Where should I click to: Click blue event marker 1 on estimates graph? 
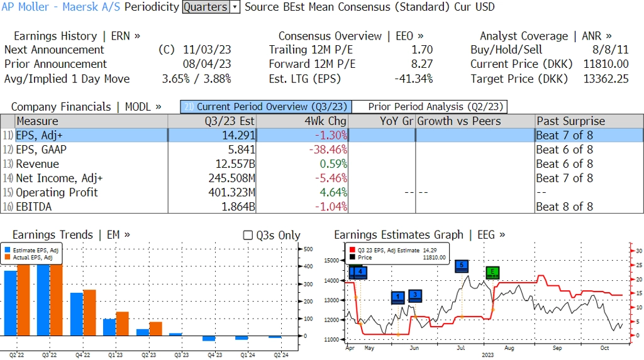(x=397, y=297)
